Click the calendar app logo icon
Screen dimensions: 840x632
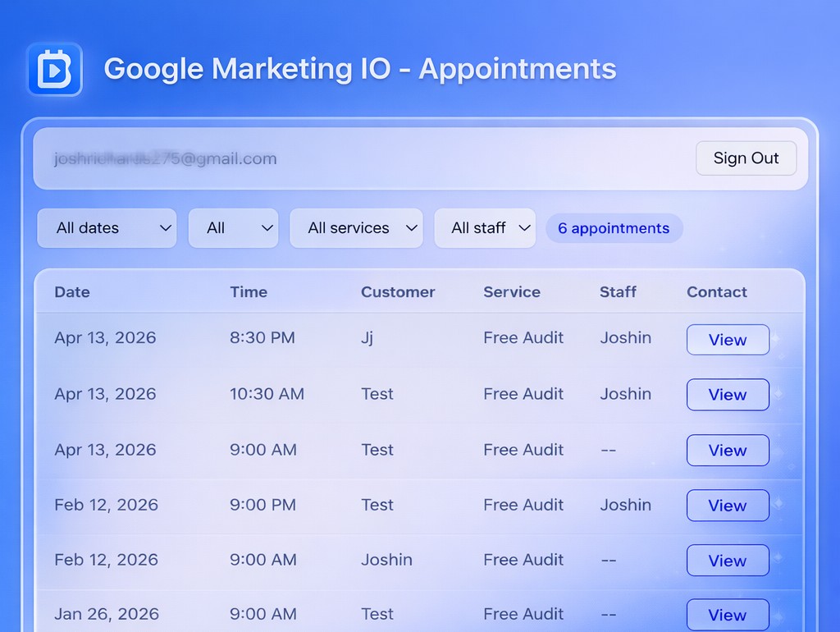click(x=55, y=69)
